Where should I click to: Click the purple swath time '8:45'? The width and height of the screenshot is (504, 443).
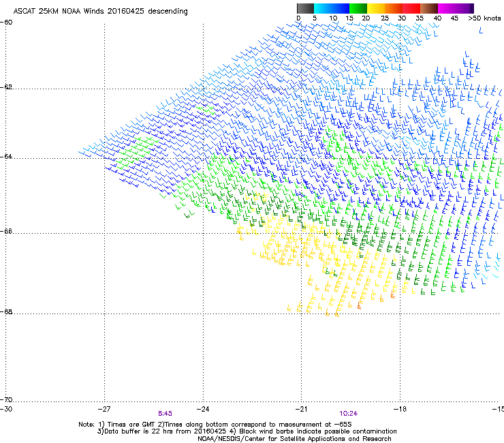click(x=165, y=414)
